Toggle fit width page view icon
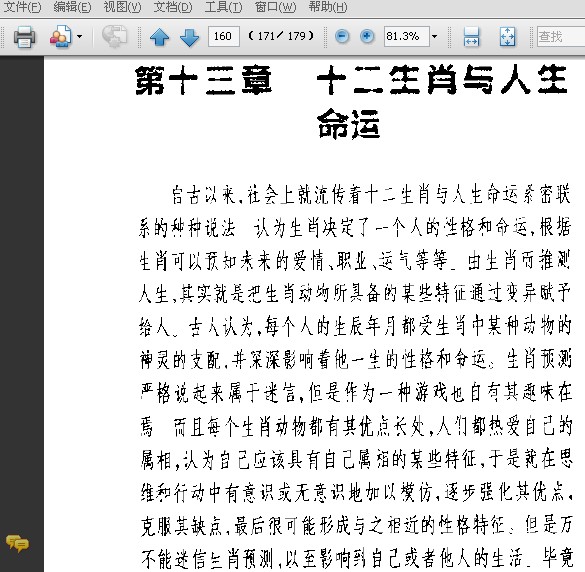The width and height of the screenshot is (585, 572). tap(471, 37)
